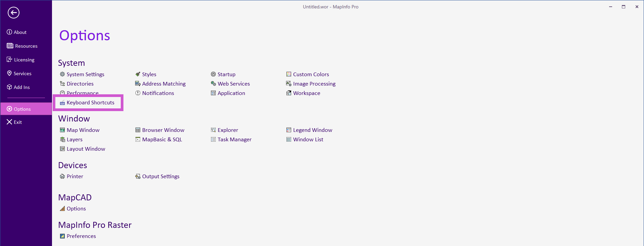Open Address Matching preferences

[164, 84]
